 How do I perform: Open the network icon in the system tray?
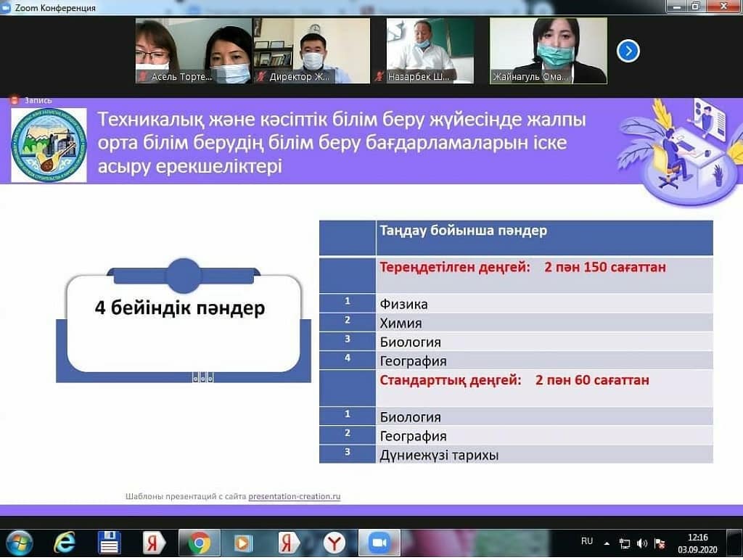(x=625, y=543)
